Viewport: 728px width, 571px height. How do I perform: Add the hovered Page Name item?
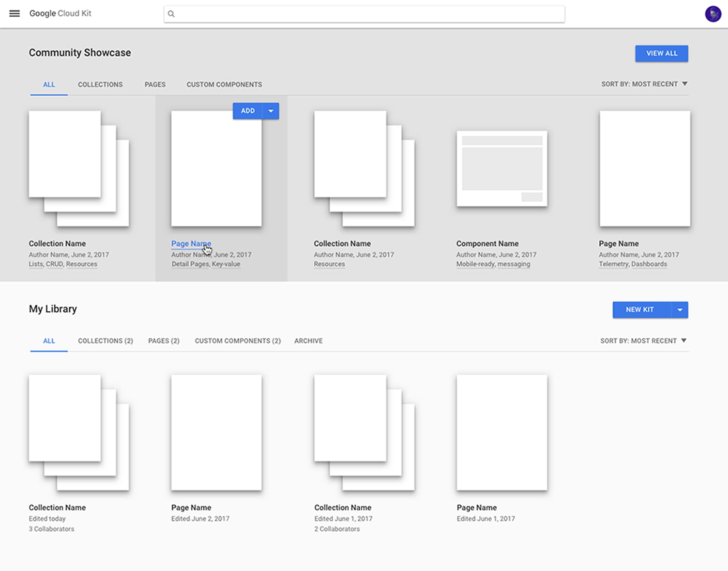point(248,111)
